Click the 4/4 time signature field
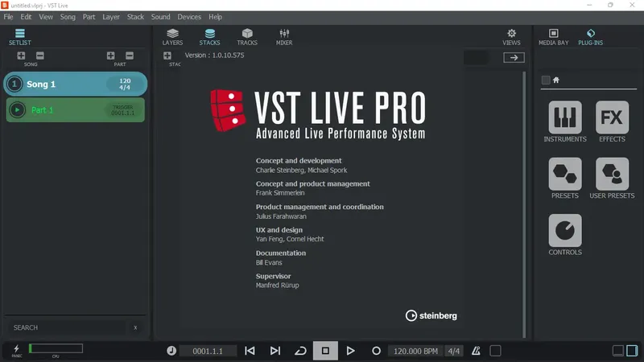 tap(454, 351)
